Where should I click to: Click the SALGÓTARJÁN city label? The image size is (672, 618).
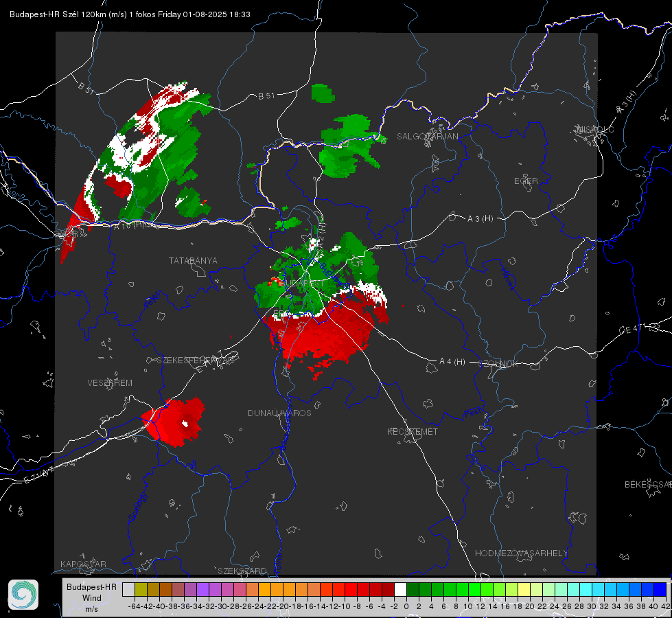(427, 137)
